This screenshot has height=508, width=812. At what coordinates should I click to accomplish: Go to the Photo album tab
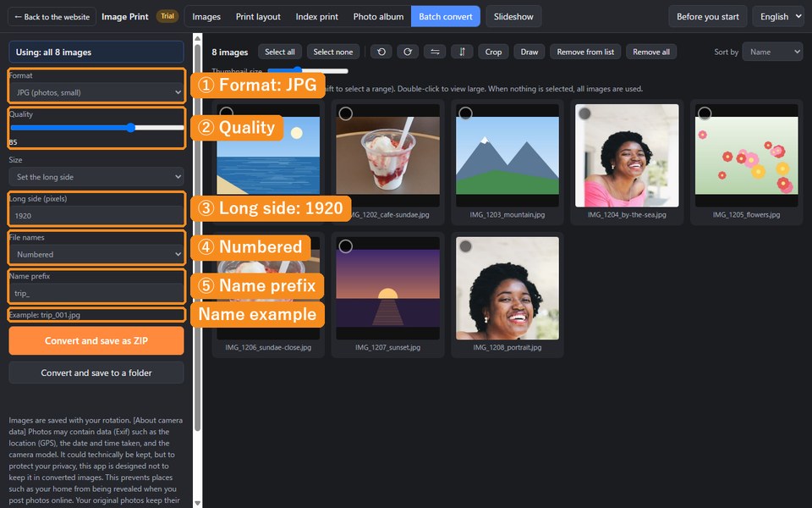[379, 17]
